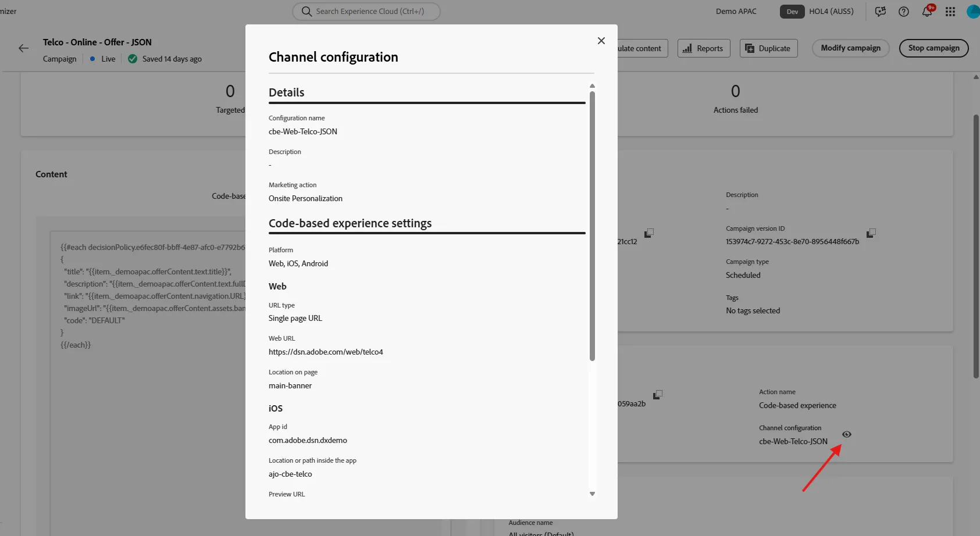980x536 pixels.
Task: Go back with the left arrow
Action: coord(23,48)
